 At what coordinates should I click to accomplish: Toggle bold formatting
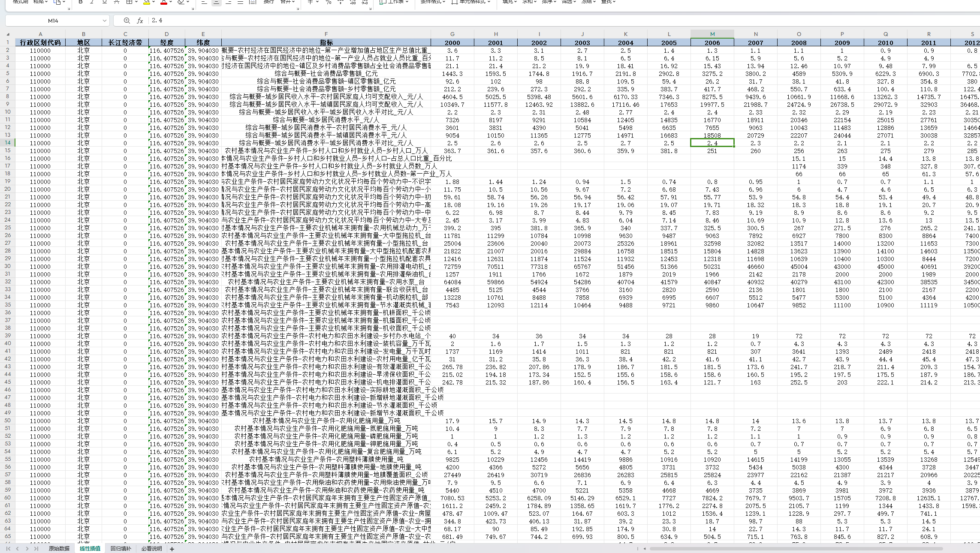coord(80,2)
